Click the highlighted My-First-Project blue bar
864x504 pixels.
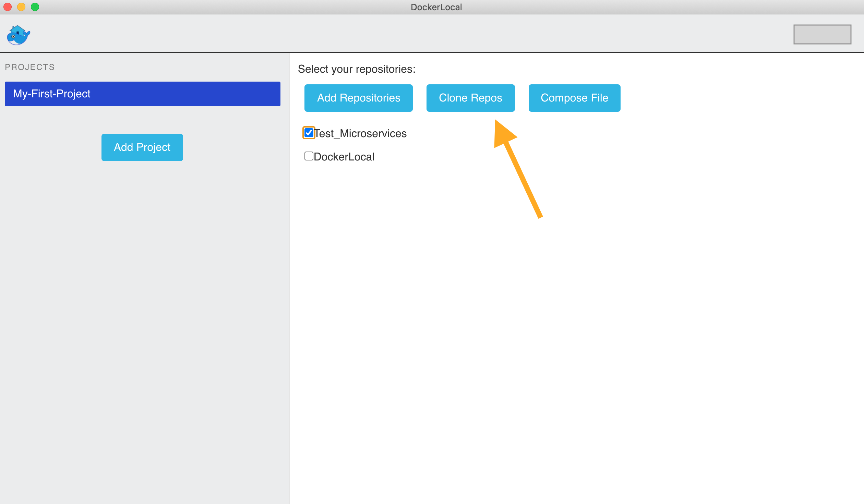coord(142,94)
